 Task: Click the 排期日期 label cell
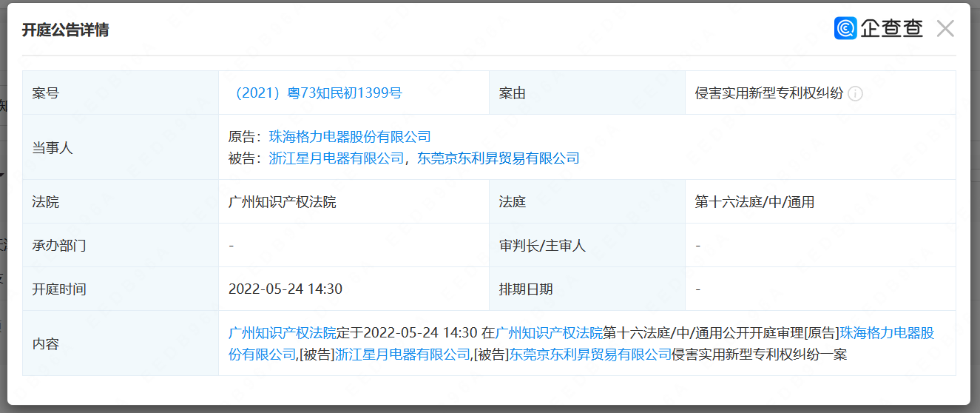(x=587, y=289)
